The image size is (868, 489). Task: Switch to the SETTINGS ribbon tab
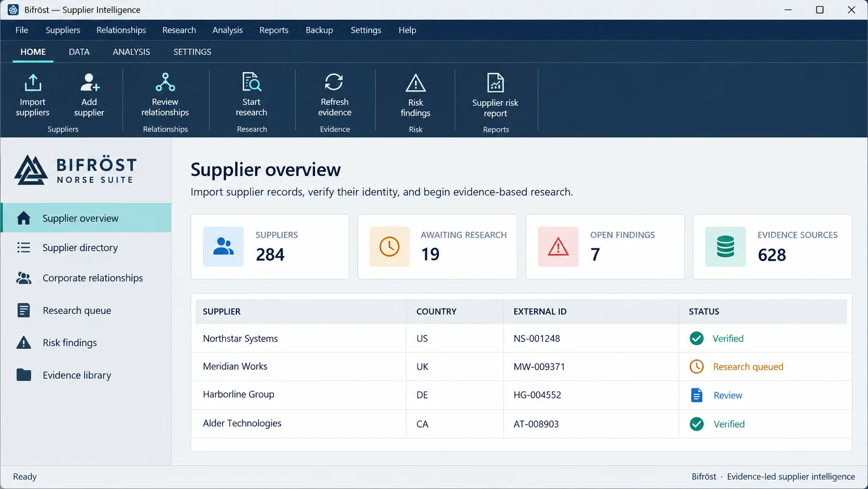click(x=192, y=52)
